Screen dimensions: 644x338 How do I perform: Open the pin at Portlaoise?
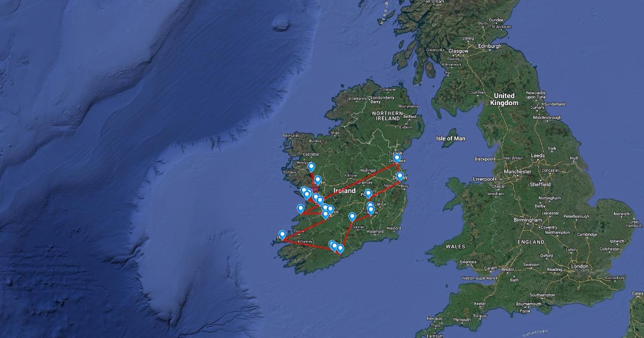click(368, 194)
